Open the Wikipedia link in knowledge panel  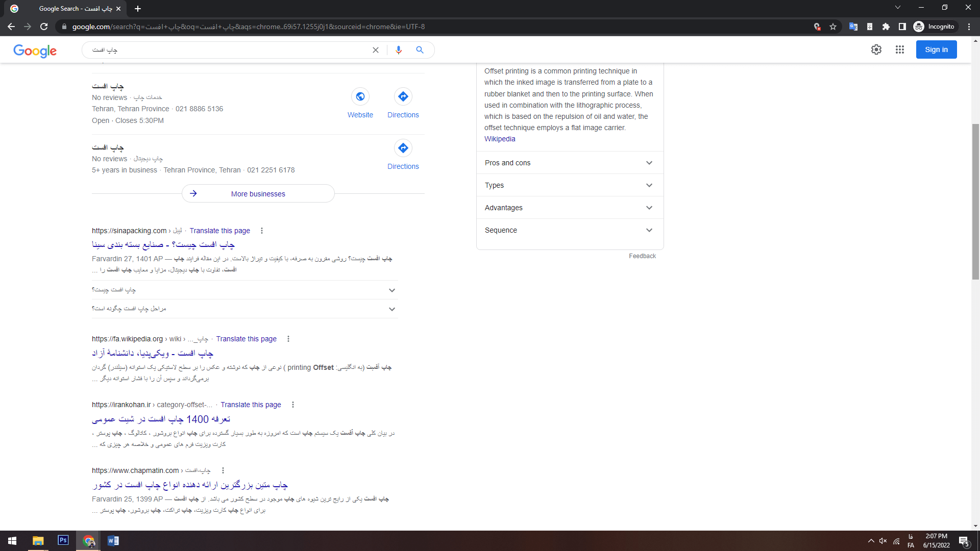[500, 139]
